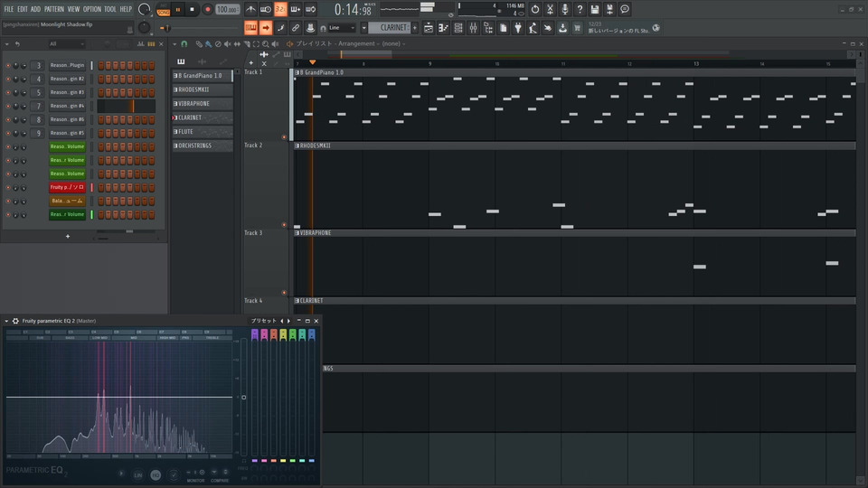Select the ORCHSTRINGS pattern in picker

[x=203, y=145]
